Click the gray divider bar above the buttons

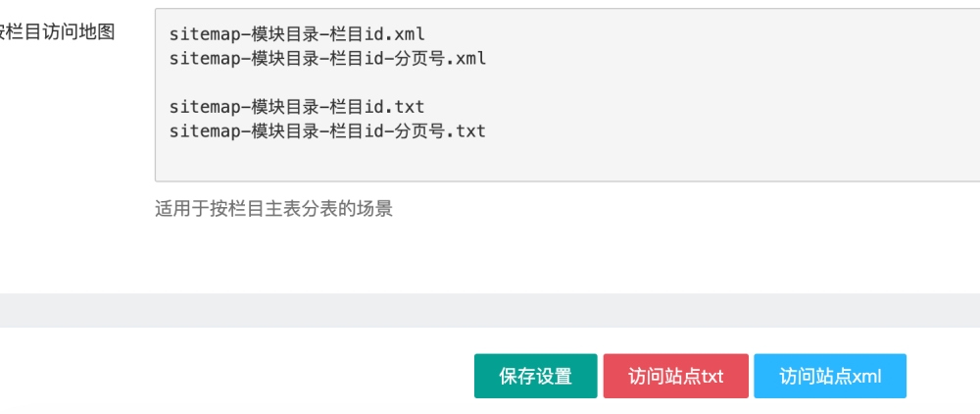click(x=490, y=309)
